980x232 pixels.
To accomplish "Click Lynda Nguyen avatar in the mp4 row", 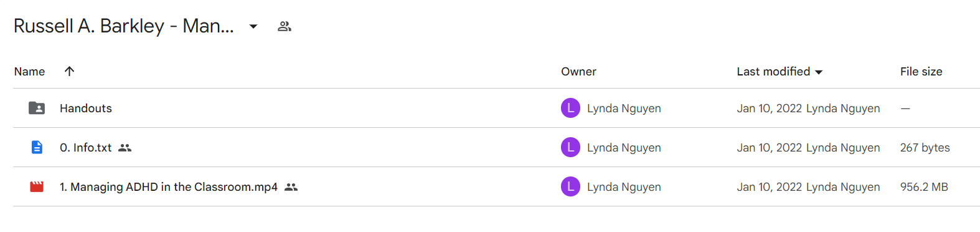I will point(570,186).
